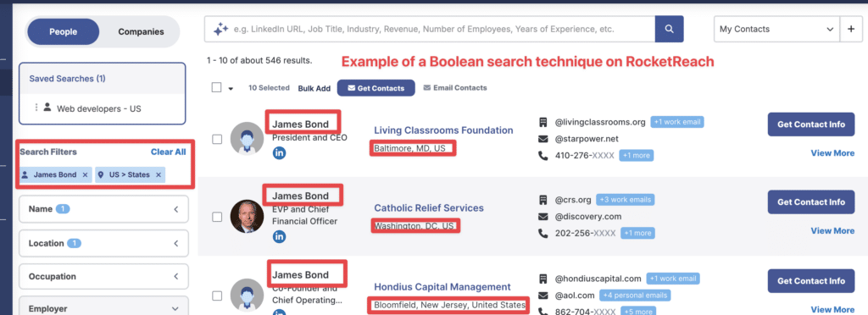Screen dimensions: 868x315
Task: Open Hondius Capital Management company link
Action: [442, 287]
